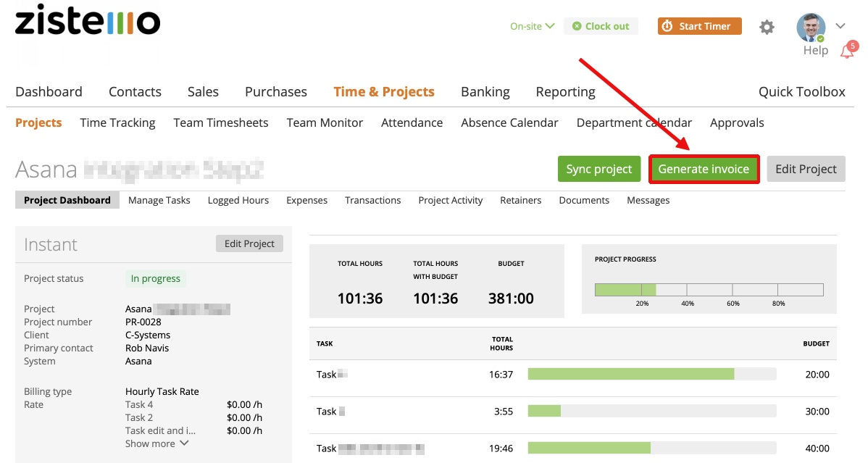
Task: Click the user profile avatar
Action: tap(811, 27)
